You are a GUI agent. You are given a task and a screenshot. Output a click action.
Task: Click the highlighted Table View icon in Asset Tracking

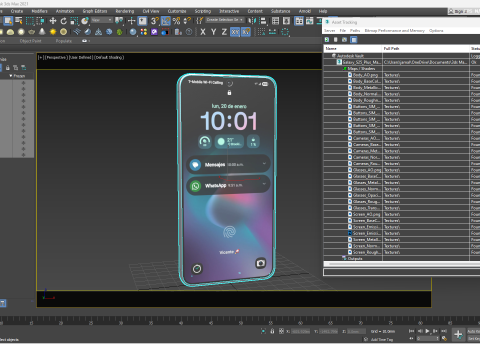click(x=354, y=40)
